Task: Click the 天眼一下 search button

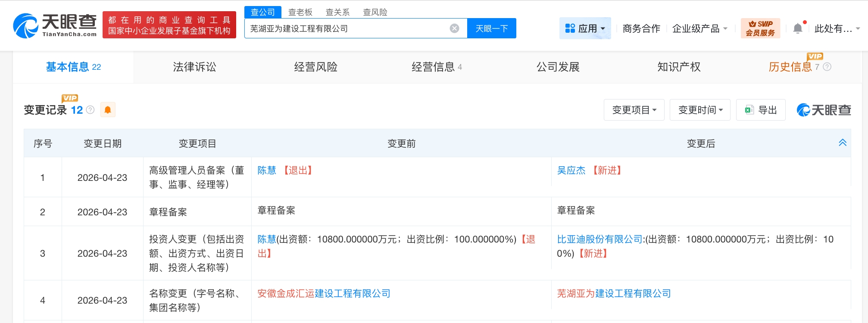Action: pos(491,28)
